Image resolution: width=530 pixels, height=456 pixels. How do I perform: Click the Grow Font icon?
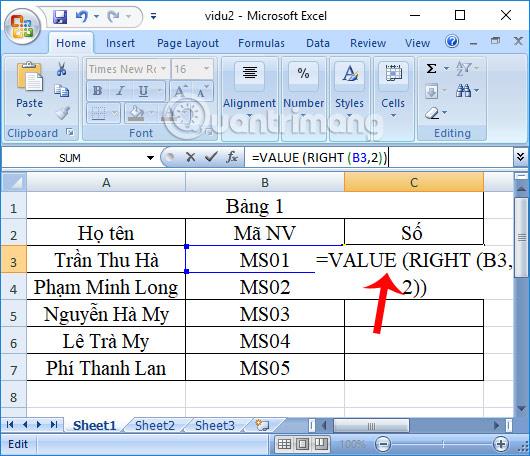[180, 91]
